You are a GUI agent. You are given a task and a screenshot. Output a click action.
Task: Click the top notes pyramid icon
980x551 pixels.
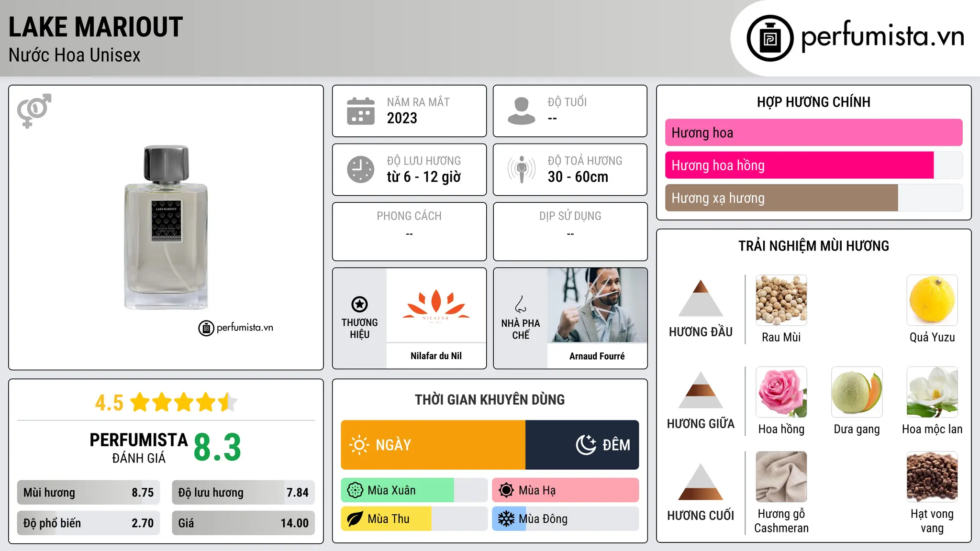click(x=701, y=298)
